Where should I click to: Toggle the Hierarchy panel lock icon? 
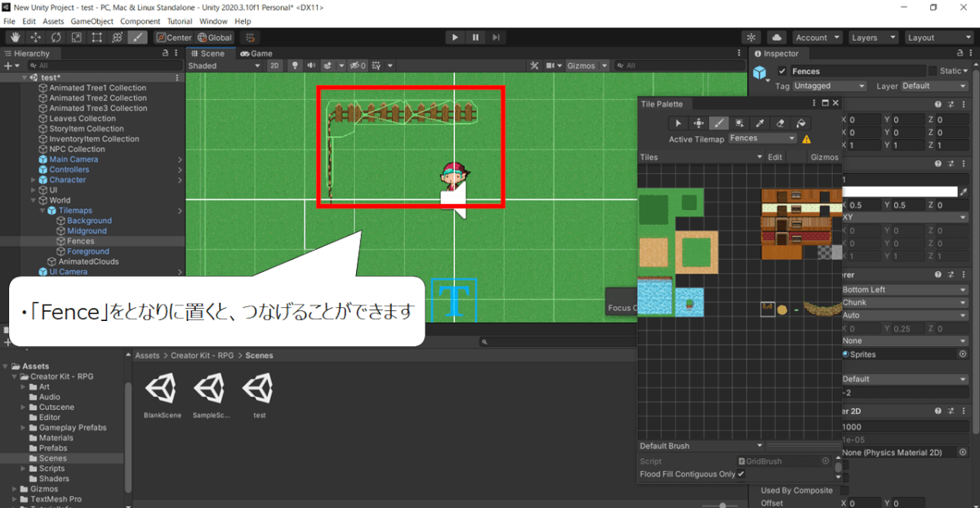pyautogui.click(x=166, y=54)
